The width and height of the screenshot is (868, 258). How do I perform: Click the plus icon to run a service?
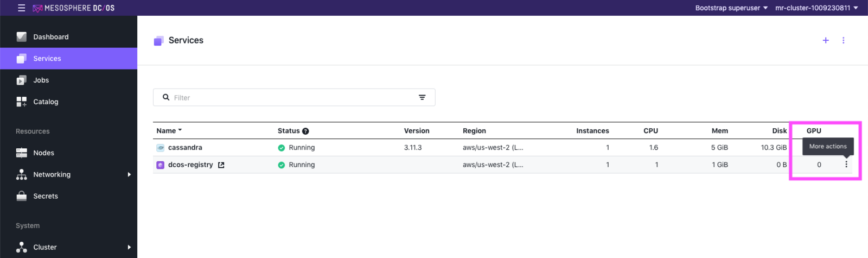click(826, 40)
